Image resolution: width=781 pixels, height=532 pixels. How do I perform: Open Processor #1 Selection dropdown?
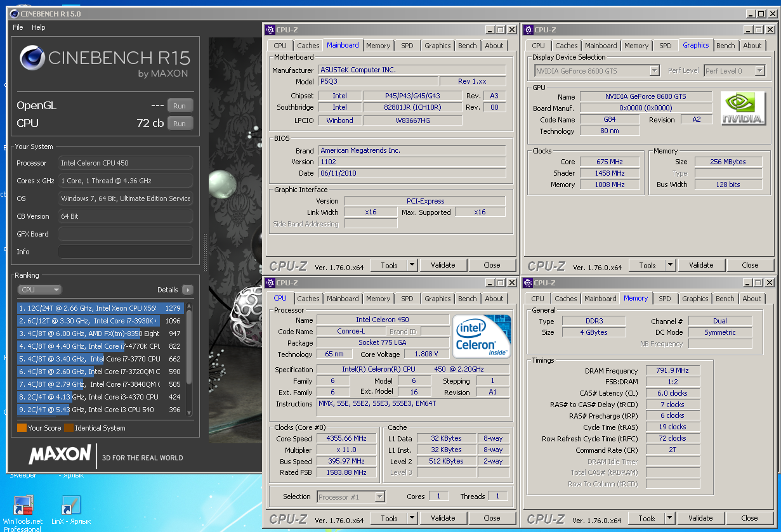coord(351,496)
